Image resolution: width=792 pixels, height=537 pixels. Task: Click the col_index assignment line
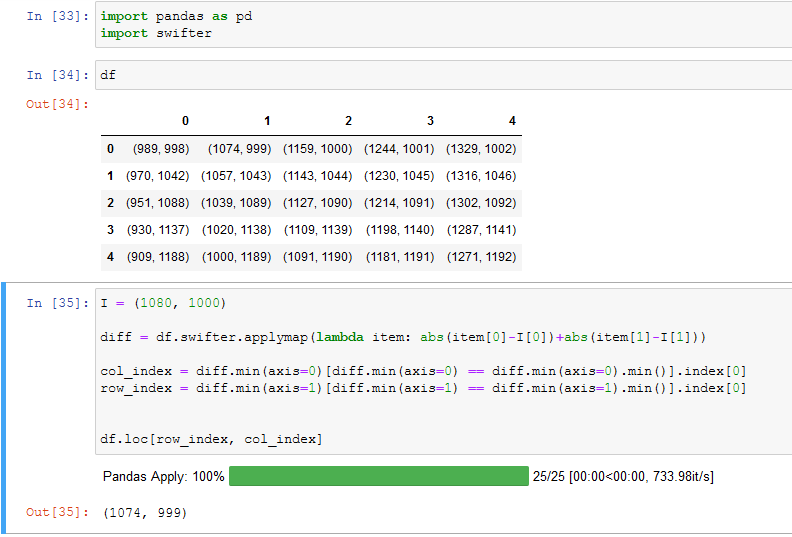click(423, 372)
